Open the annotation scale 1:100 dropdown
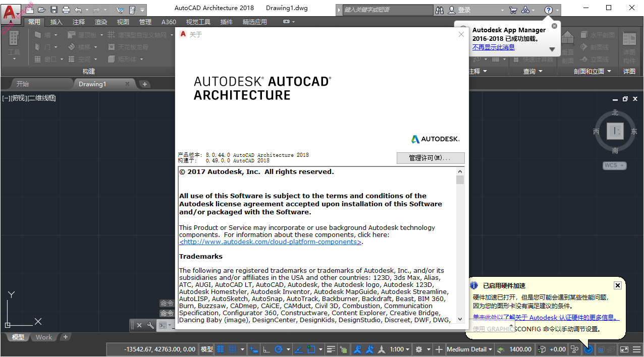 [x=400, y=349]
